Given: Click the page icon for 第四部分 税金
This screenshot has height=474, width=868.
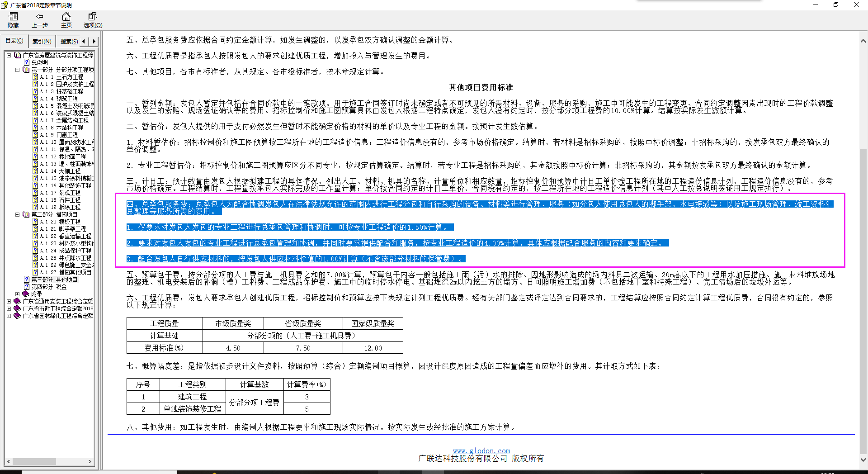Looking at the screenshot, I should coord(27,287).
